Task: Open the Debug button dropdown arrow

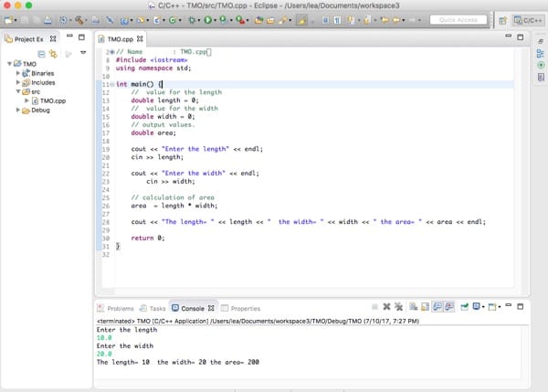Action: pos(198,20)
